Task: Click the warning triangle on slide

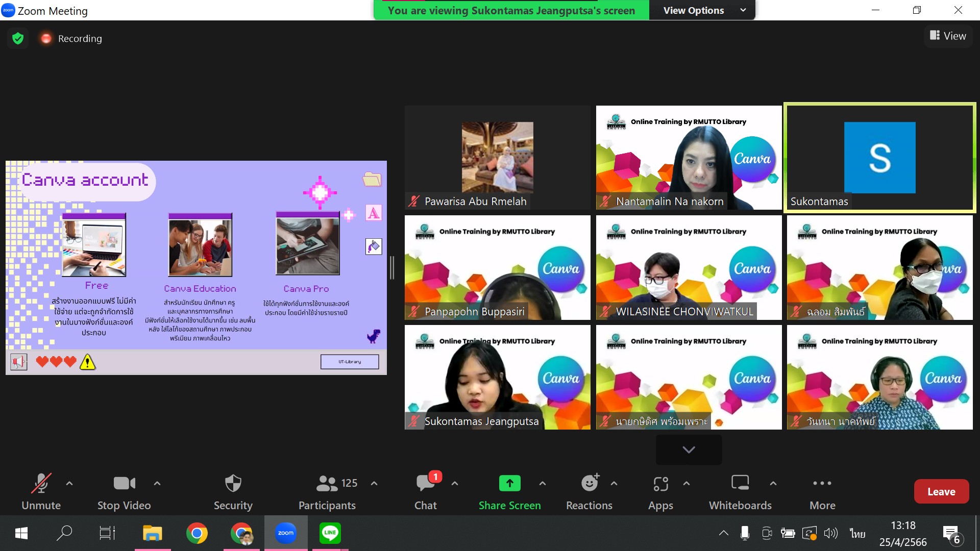Action: (88, 362)
